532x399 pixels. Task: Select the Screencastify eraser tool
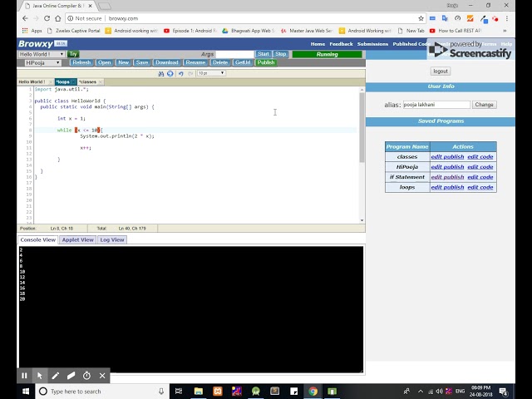coord(71,376)
